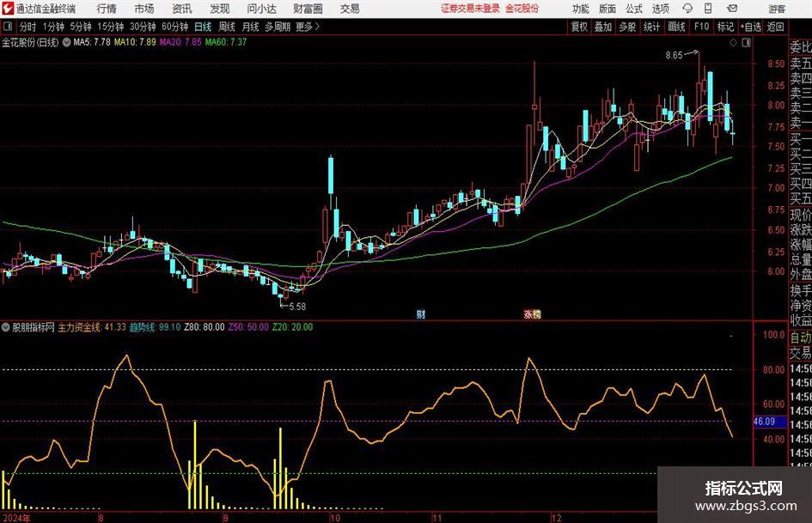Click the customer service headset icon
This screenshot has width=812, height=523.
click(687, 9)
